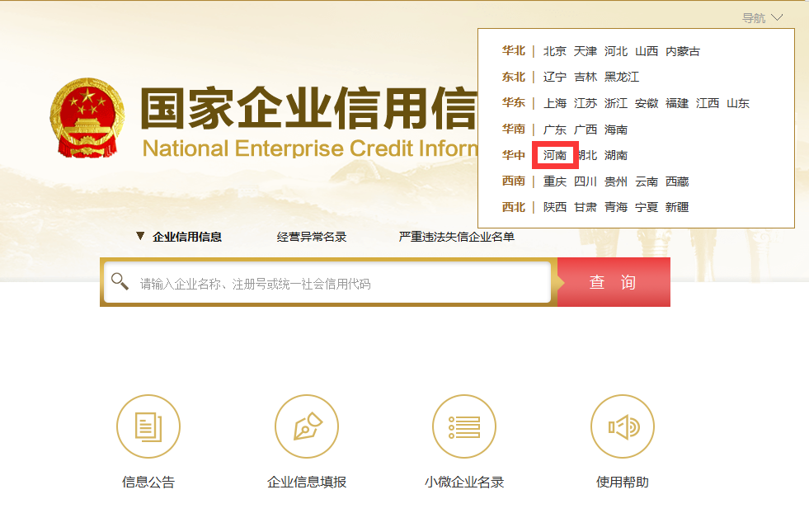
Task: Click the 华北 region heading
Action: 514,50
